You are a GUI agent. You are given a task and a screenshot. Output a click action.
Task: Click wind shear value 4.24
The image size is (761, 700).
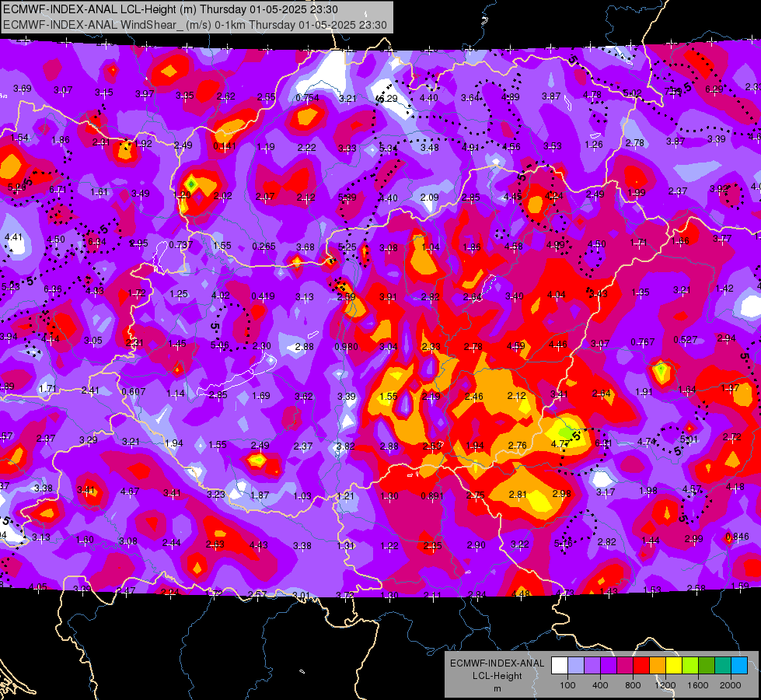[553, 196]
